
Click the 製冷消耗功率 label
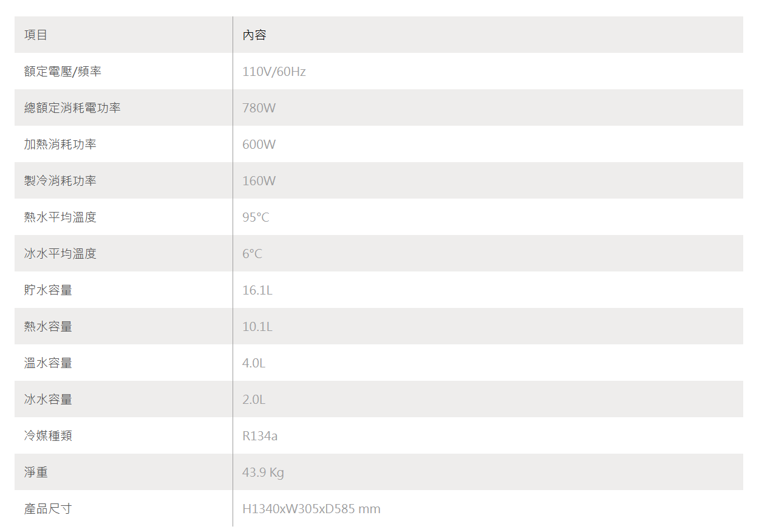tap(60, 181)
